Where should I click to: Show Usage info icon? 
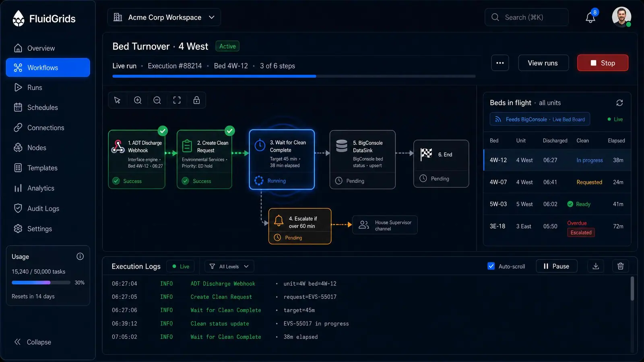pos(80,257)
